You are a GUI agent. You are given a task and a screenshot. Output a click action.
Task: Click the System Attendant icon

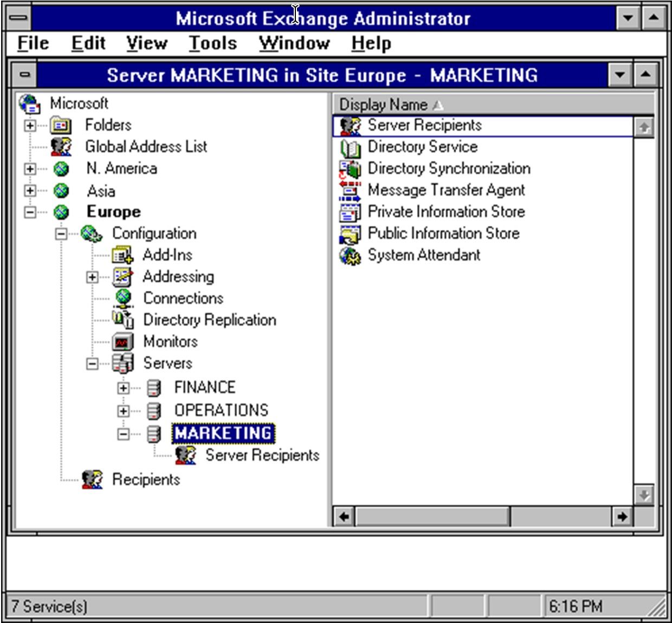[350, 255]
